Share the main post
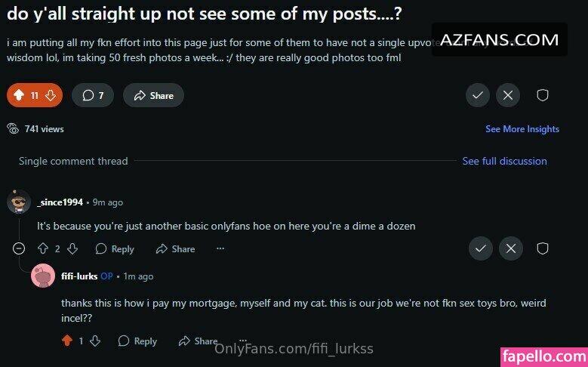 [153, 95]
